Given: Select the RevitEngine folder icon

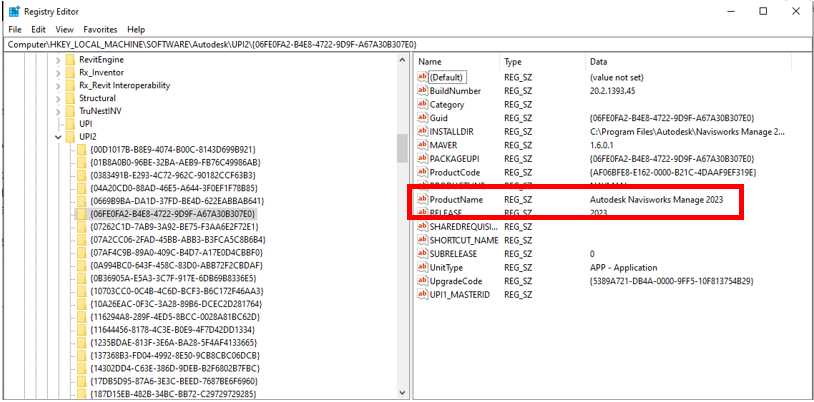Looking at the screenshot, I should coord(70,60).
